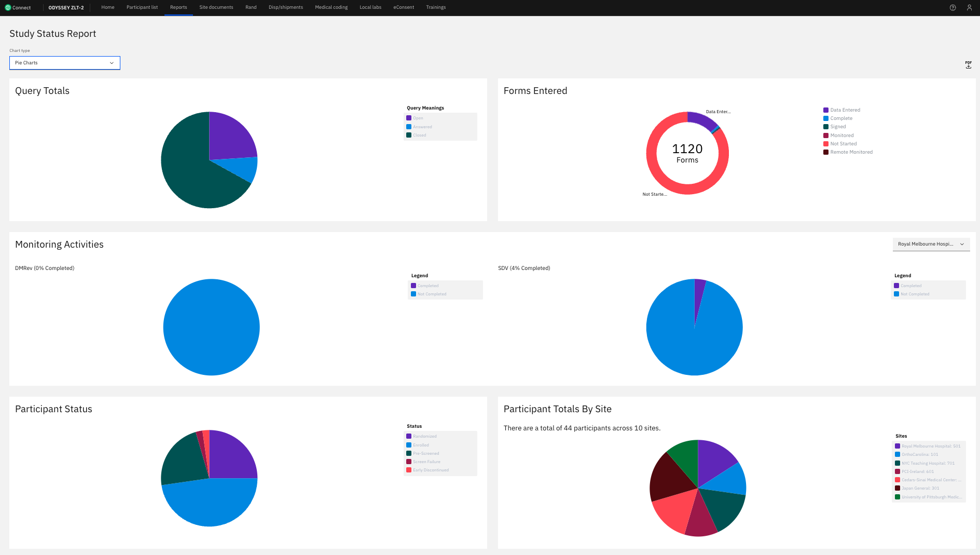Open the user profile icon
This screenshot has height=555, width=980.
click(x=969, y=8)
